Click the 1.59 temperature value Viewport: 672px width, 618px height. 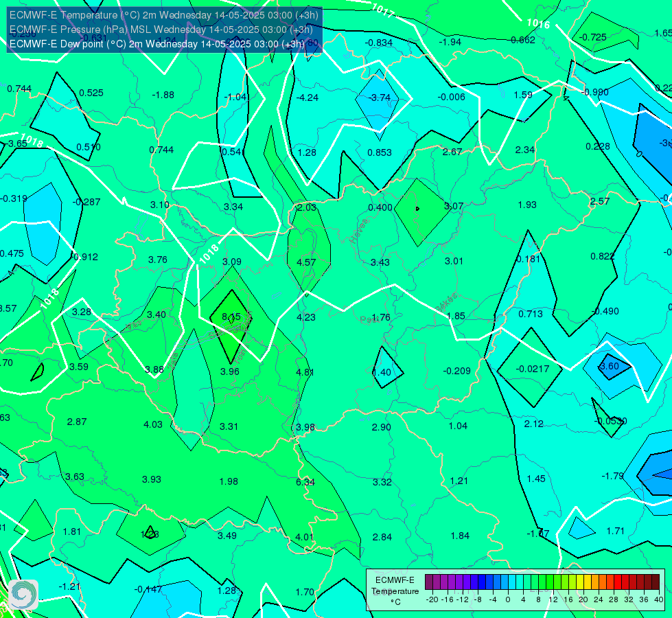click(x=523, y=95)
